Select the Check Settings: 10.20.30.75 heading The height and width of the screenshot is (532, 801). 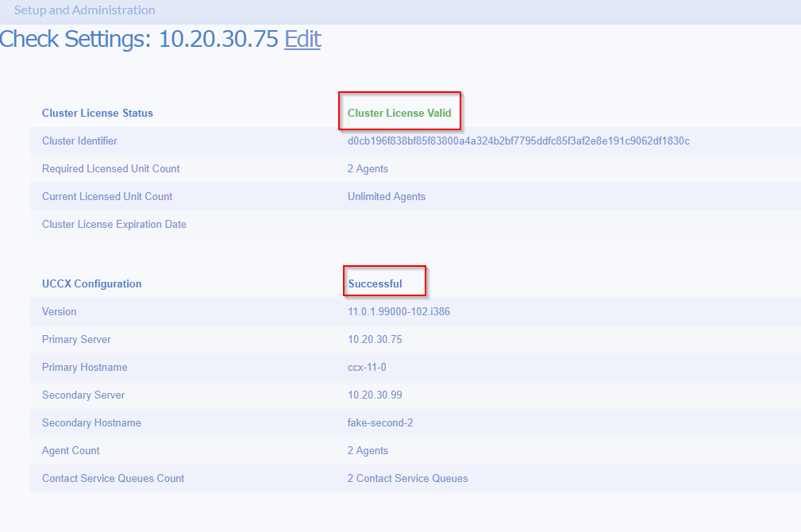(139, 40)
